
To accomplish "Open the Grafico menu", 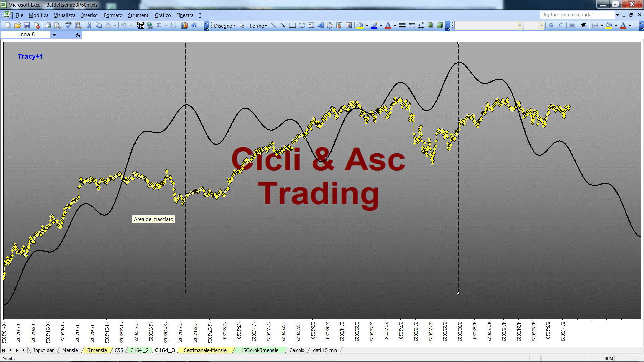I will (163, 15).
